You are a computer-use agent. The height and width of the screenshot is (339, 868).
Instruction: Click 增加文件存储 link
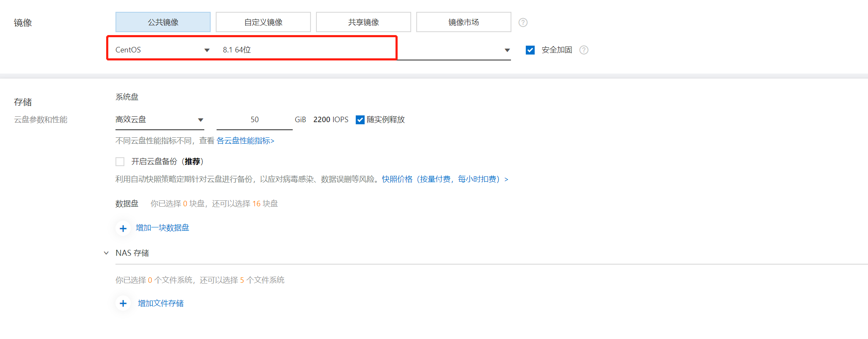161,303
